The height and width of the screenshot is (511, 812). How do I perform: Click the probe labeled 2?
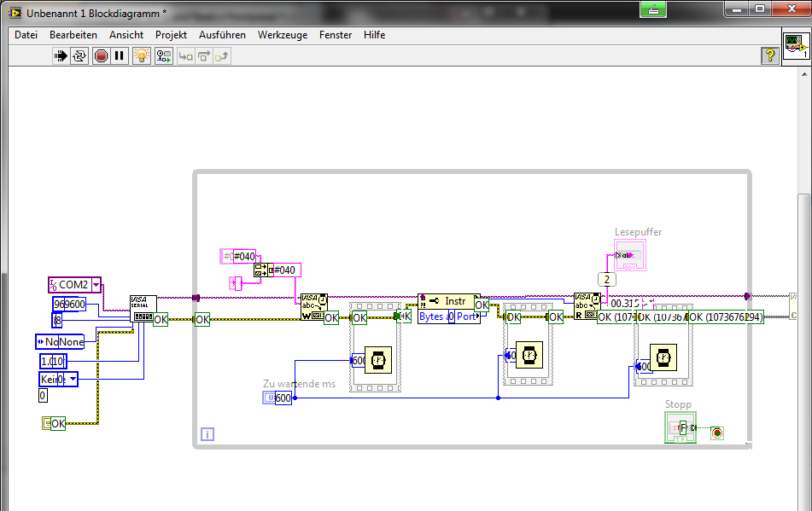[607, 280]
